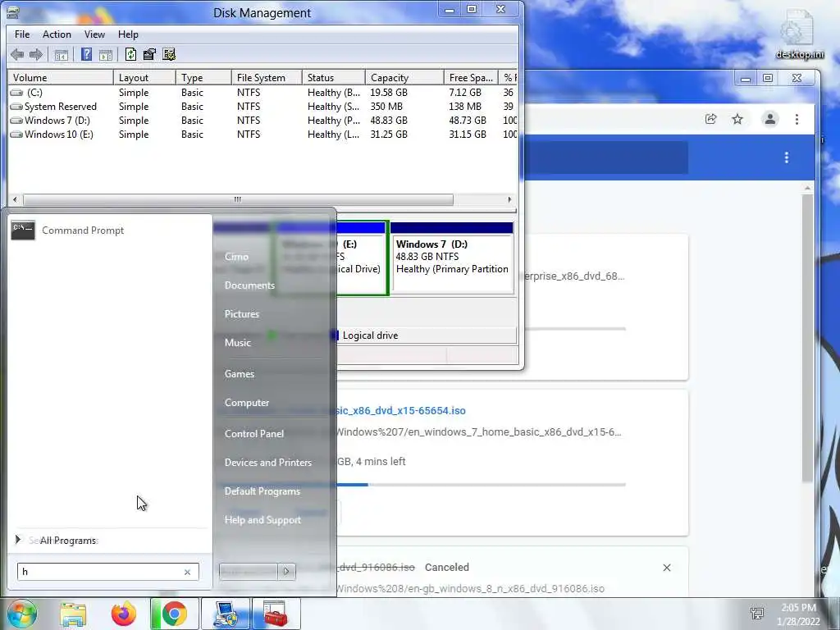The height and width of the screenshot is (630, 840).
Task: Sort by the Type column header
Action: (203, 78)
